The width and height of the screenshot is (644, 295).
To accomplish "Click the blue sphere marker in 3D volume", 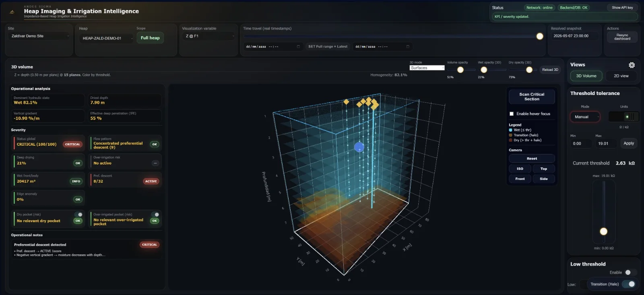I will (x=359, y=147).
